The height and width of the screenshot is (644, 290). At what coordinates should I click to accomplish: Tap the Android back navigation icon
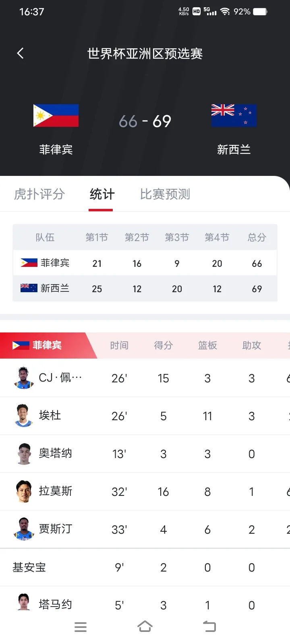coord(209,627)
